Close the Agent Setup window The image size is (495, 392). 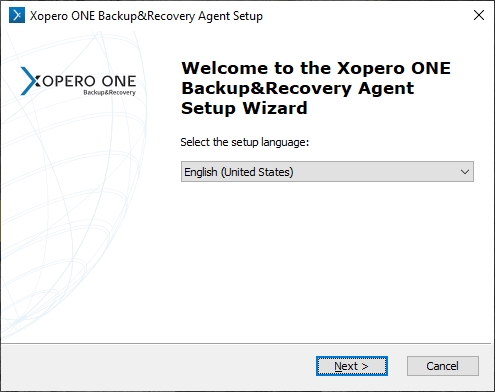[x=479, y=15]
